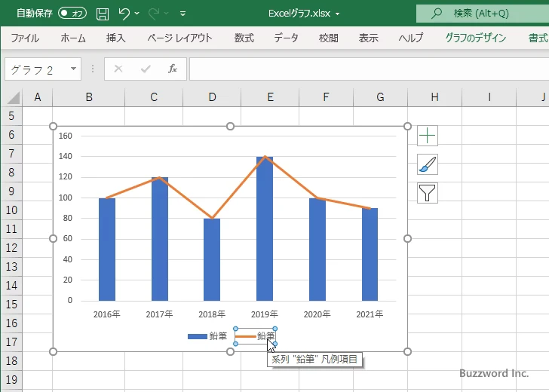
Task: Click the chart's top-left resize handle
Action: (54, 126)
